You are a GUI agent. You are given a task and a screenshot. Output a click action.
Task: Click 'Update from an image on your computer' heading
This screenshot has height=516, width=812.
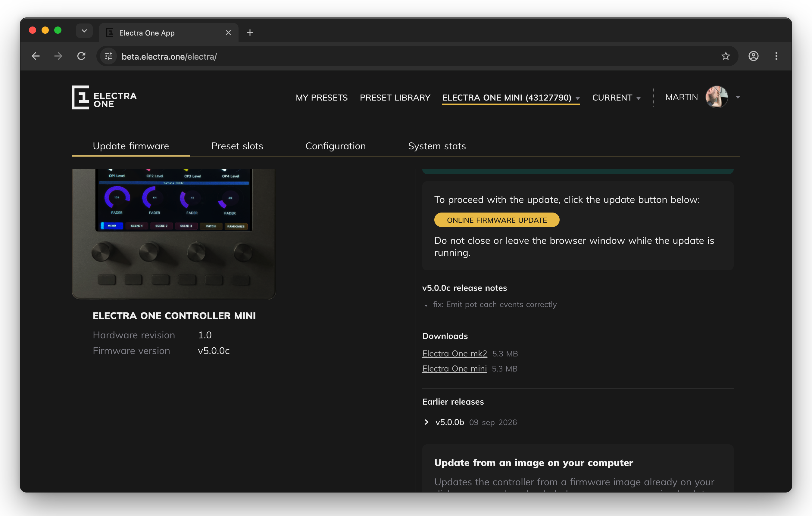[533, 462]
